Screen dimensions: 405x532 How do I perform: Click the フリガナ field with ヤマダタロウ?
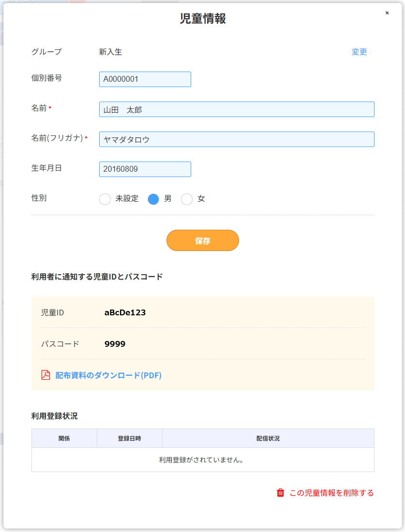(237, 139)
